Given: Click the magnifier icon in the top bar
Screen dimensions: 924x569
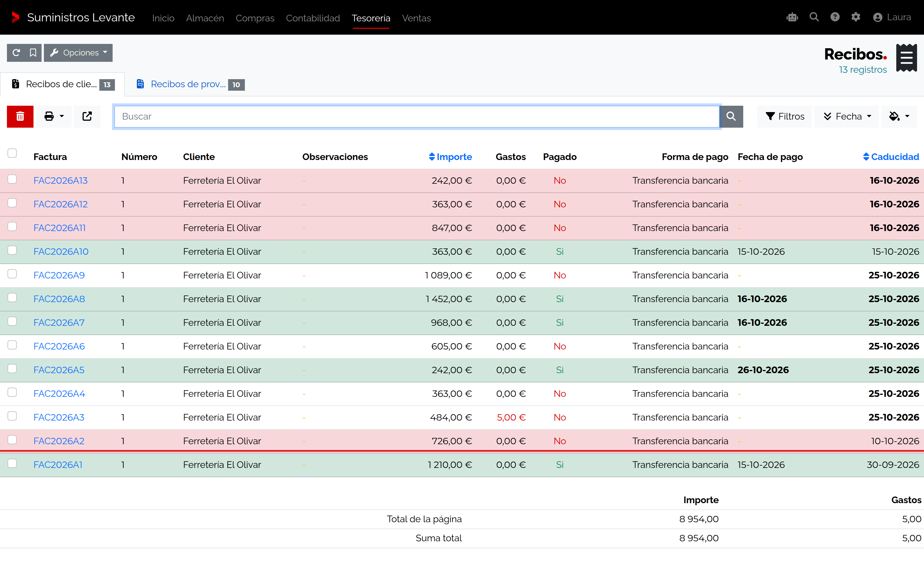Looking at the screenshot, I should 814,17.
